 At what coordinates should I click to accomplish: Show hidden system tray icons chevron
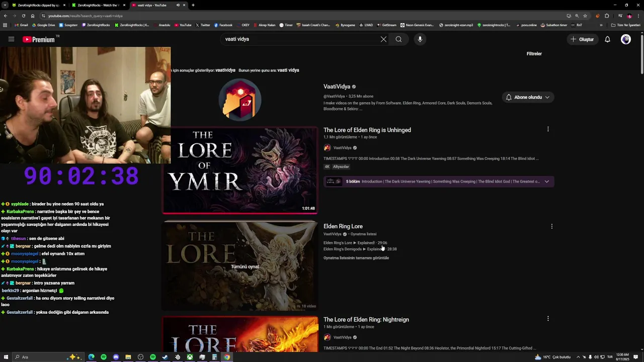(x=578, y=357)
